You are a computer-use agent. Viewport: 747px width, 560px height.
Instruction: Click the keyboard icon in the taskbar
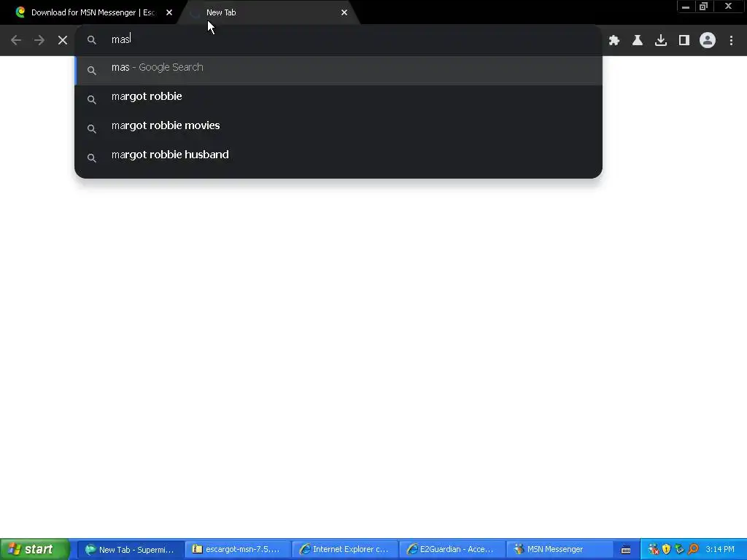click(x=626, y=550)
